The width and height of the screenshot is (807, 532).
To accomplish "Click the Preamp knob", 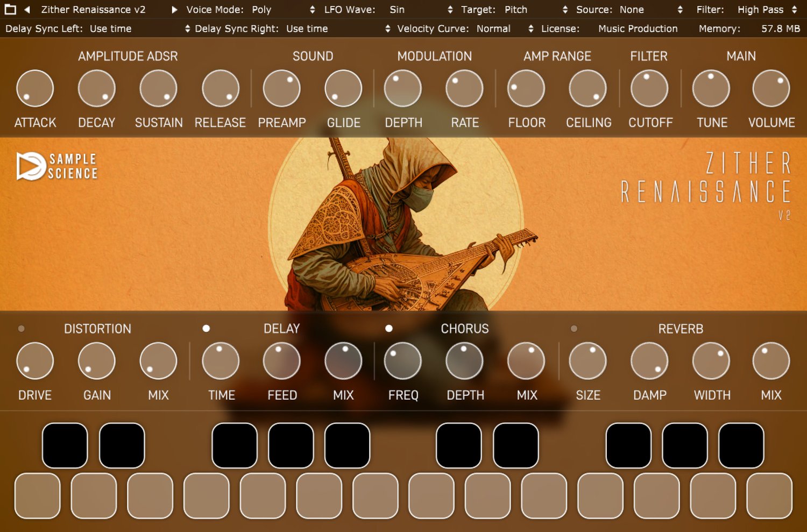I will 282,89.
